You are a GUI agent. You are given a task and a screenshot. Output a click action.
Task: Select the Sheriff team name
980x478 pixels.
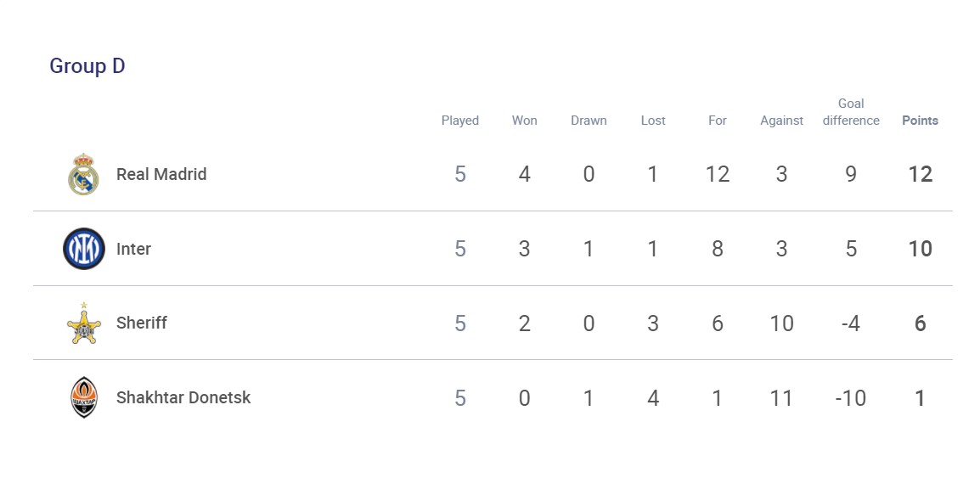coord(142,323)
